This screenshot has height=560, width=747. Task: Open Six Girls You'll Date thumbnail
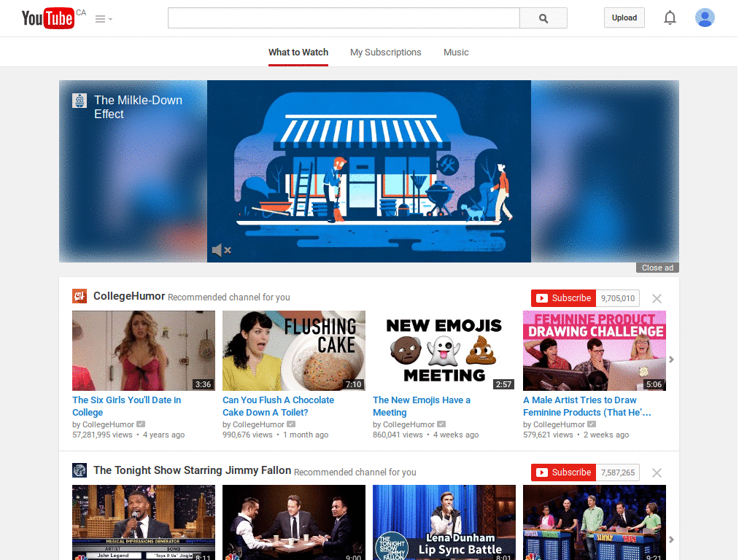tap(144, 351)
